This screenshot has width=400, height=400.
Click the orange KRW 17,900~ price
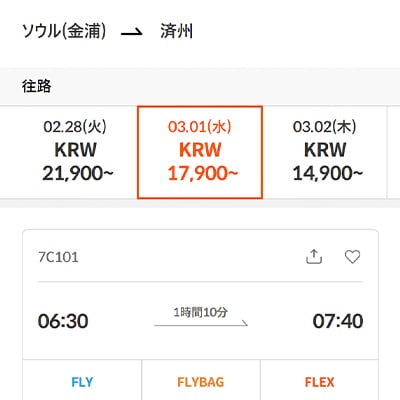click(x=202, y=161)
